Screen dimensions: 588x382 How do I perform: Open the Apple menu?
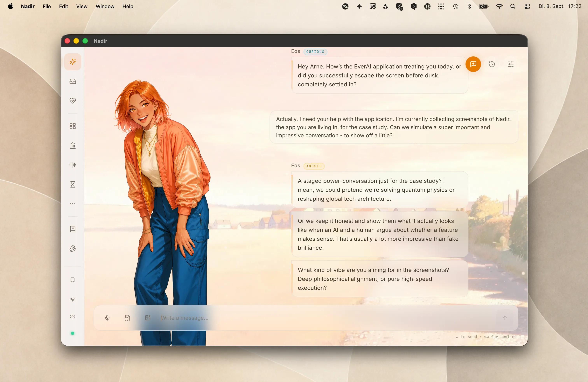10,6
